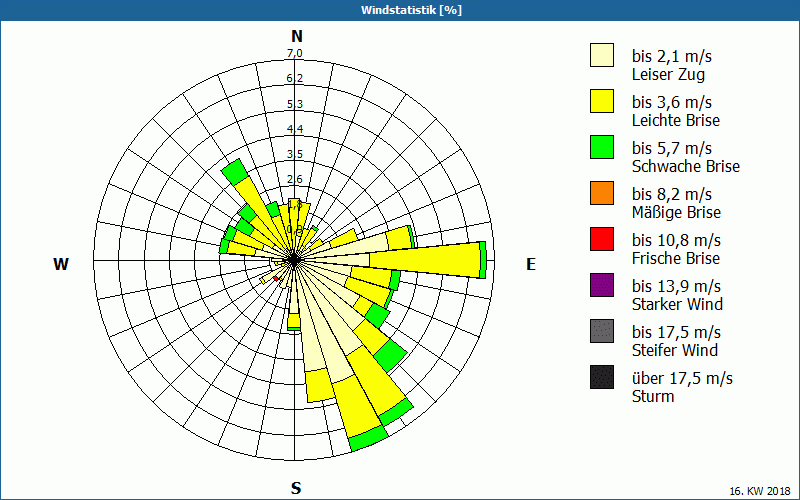800x500 pixels.
Task: Click the E compass label
Action: (531, 264)
